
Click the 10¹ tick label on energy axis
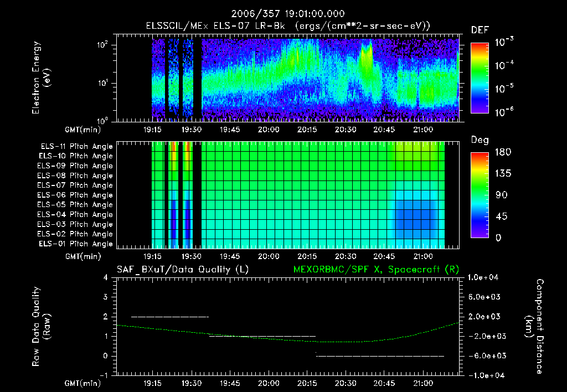click(x=102, y=83)
